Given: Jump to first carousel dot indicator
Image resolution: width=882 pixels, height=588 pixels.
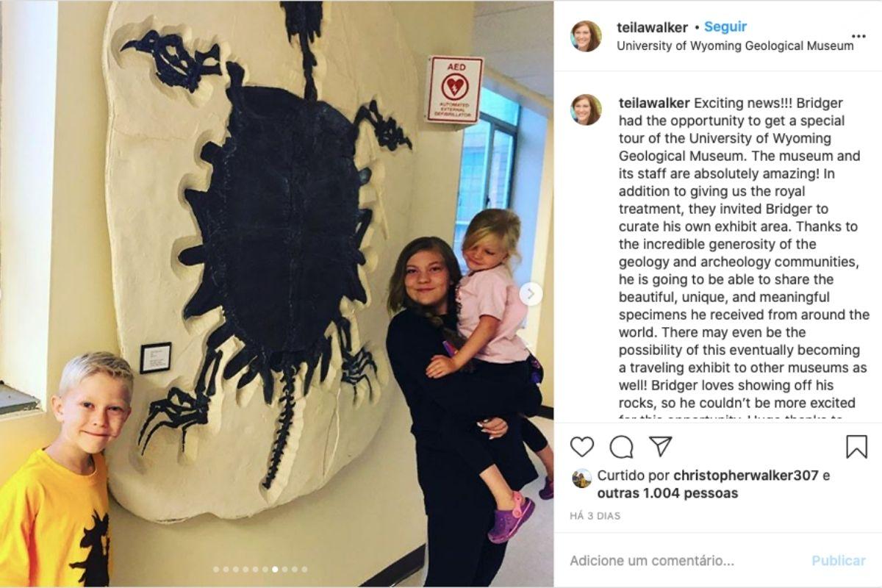Looking at the screenshot, I should tap(216, 569).
